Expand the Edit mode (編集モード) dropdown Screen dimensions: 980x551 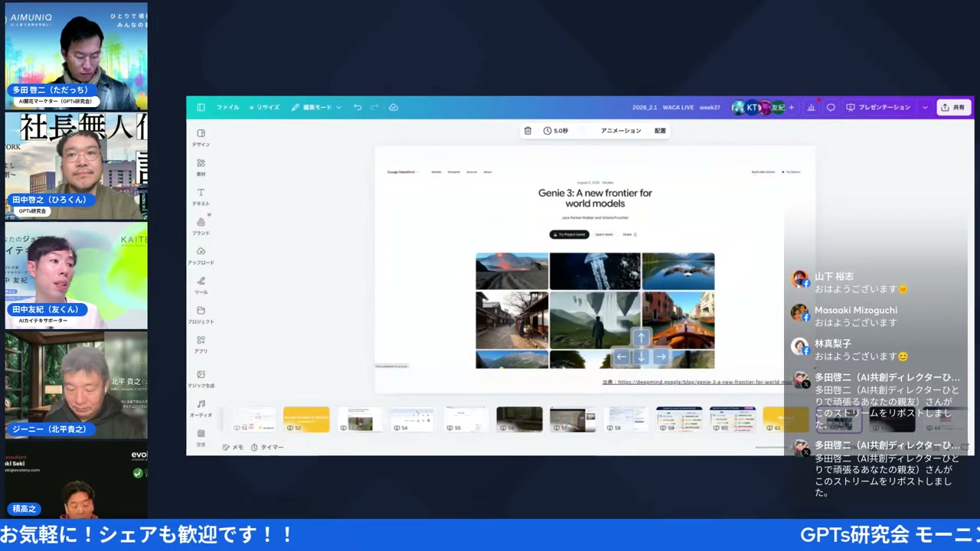316,108
